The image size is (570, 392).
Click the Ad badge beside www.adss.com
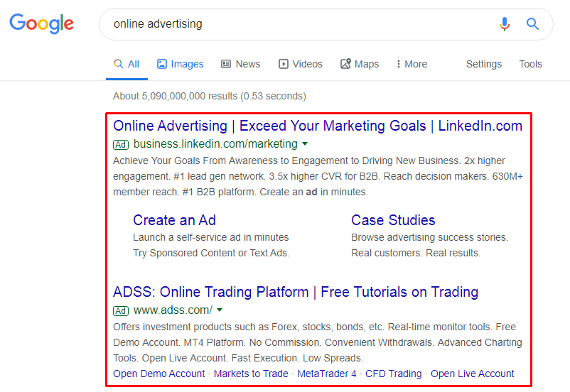[x=121, y=311]
